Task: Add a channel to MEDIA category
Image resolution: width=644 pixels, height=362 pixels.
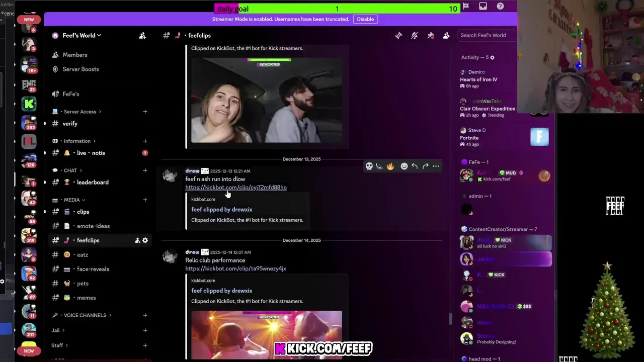Action: (x=145, y=200)
